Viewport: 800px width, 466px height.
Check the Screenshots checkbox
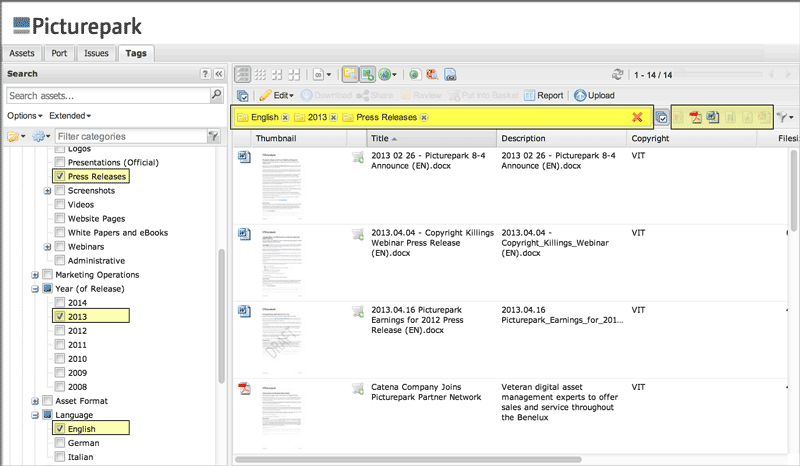[x=60, y=190]
